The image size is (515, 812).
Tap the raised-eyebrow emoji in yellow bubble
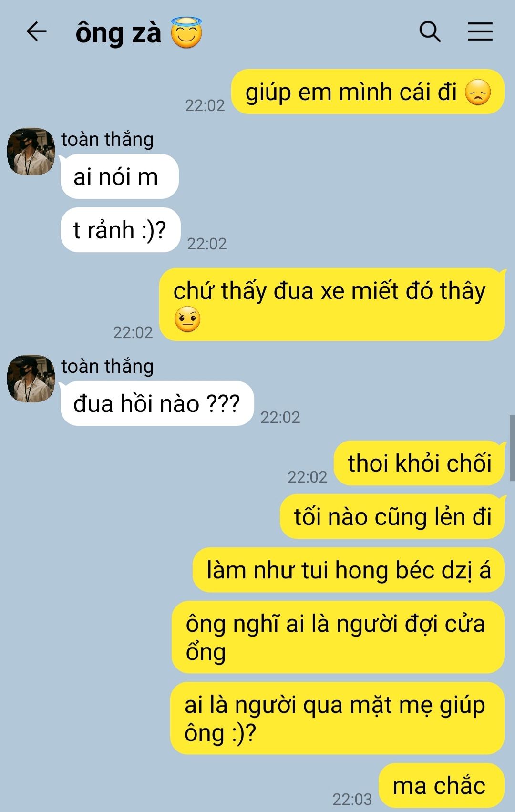187,319
